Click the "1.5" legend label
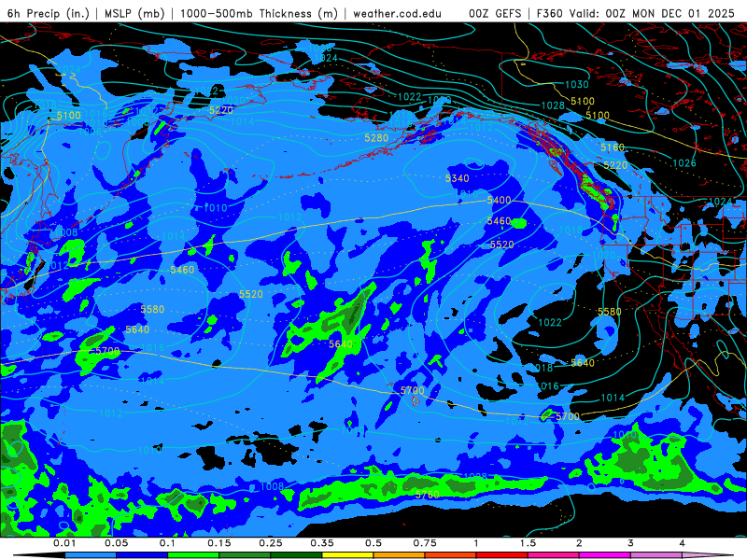 coord(528,543)
